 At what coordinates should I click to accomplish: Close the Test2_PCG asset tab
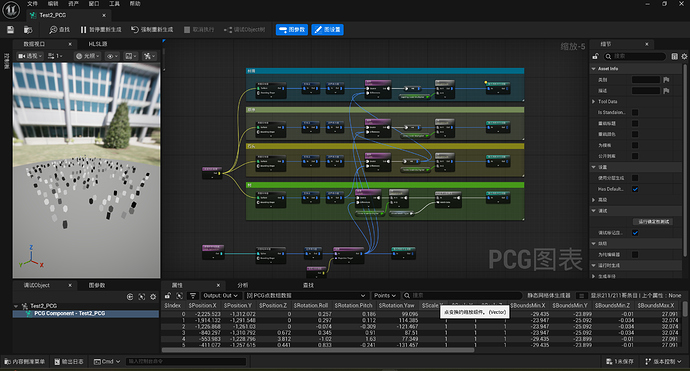[x=104, y=15]
